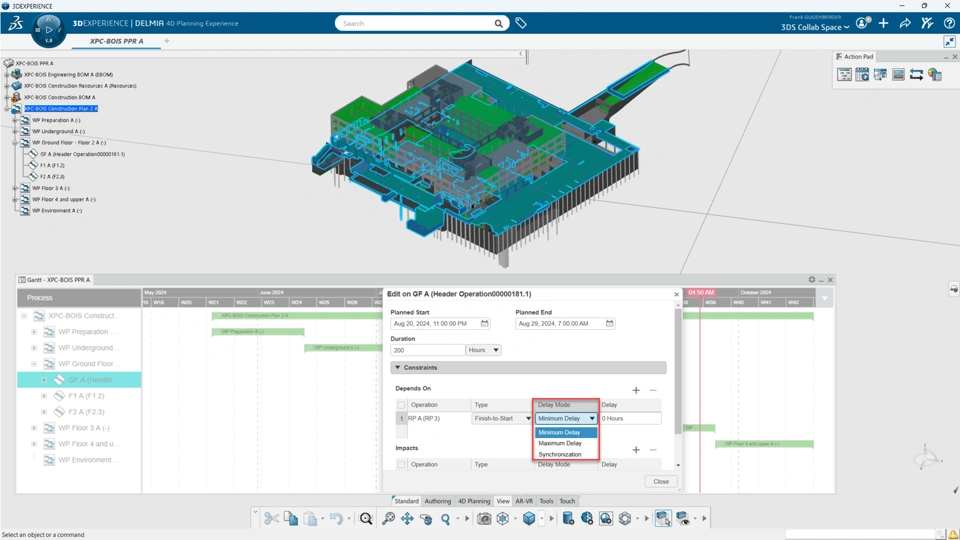Expand WP Floor 4 and upper A tree node
960x540 pixels.
(x=15, y=199)
